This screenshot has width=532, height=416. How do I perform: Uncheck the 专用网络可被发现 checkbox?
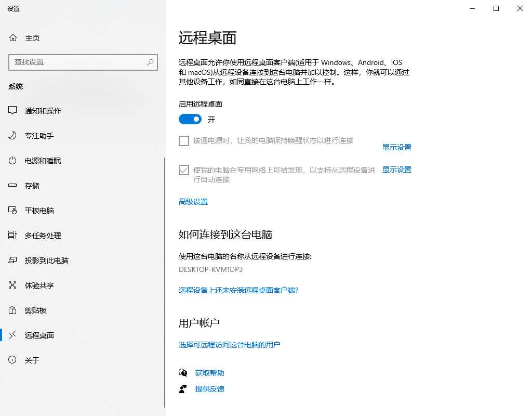[183, 169]
